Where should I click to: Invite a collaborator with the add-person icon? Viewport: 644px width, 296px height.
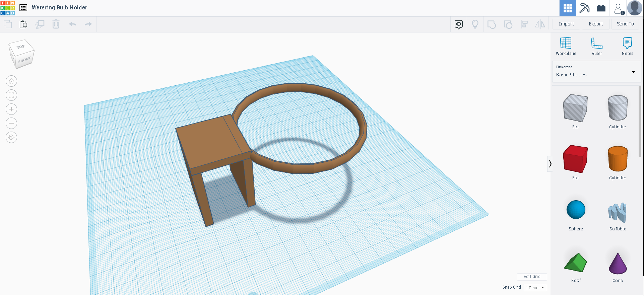pos(619,8)
